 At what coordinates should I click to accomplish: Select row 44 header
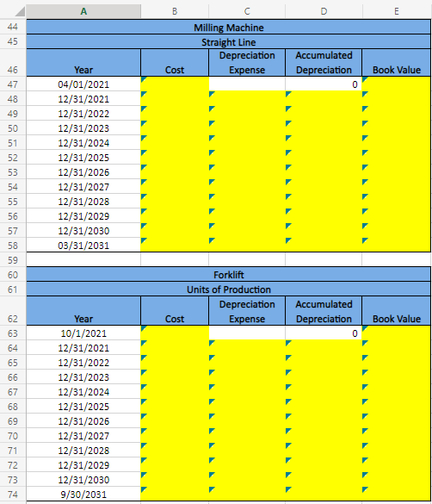pyautogui.click(x=13, y=27)
